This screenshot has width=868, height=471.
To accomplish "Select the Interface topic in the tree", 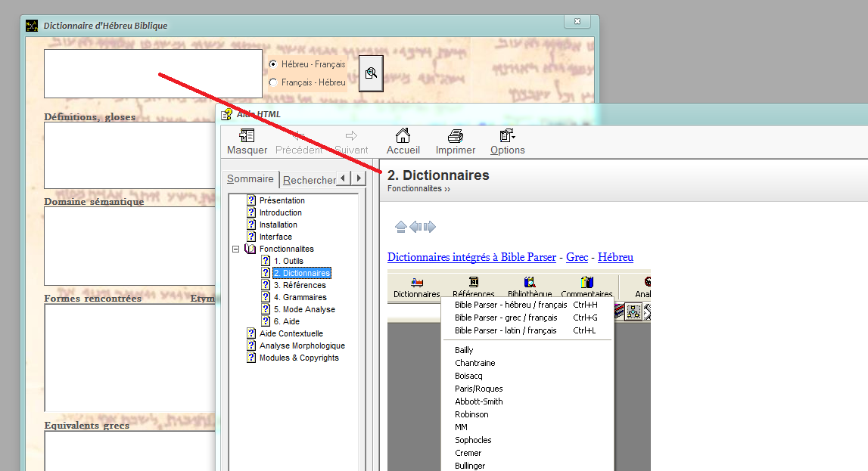I will (275, 237).
